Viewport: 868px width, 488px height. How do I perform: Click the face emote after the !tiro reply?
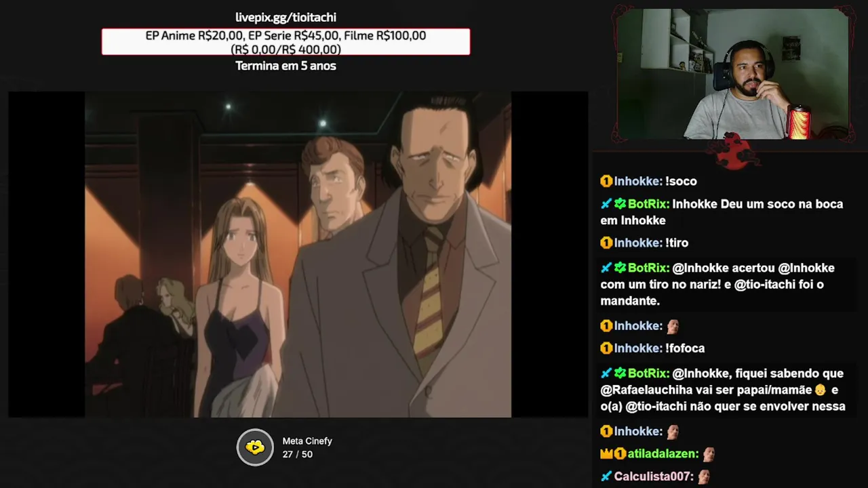(672, 326)
